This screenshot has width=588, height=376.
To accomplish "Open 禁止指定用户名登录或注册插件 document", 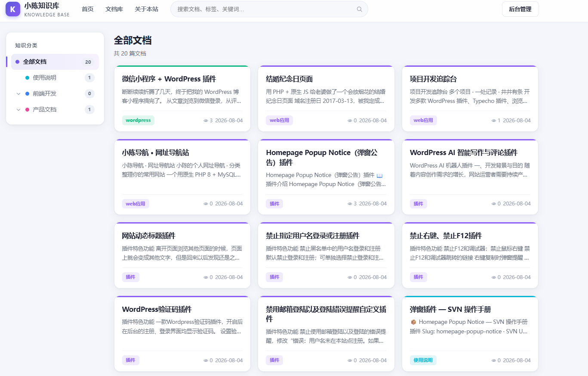I will pos(313,236).
